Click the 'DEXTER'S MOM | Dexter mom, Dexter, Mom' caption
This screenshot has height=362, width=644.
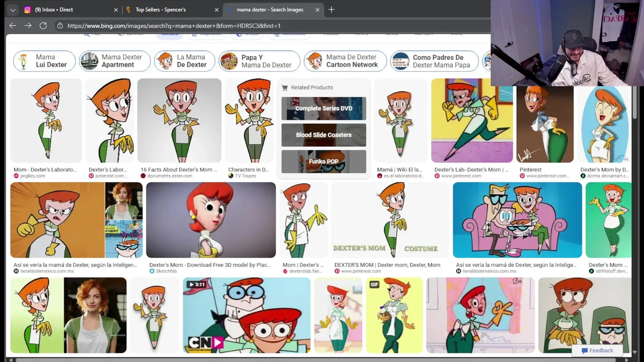coord(387,265)
